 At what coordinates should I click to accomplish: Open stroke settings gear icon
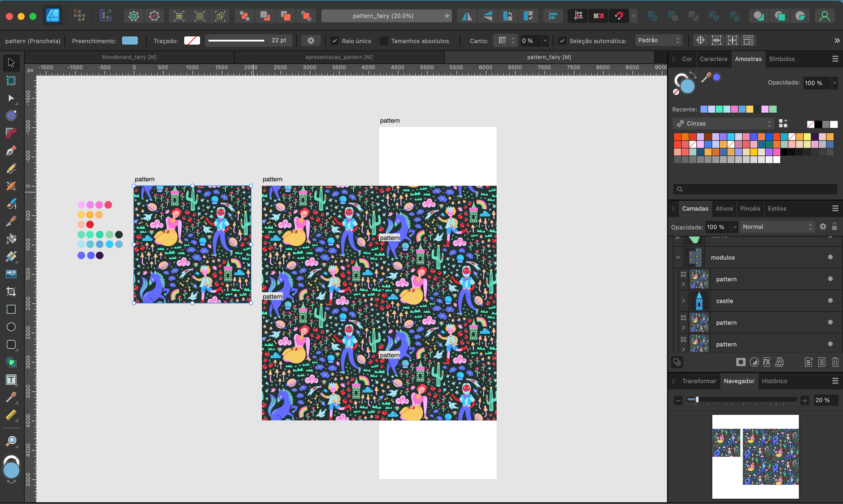click(311, 40)
